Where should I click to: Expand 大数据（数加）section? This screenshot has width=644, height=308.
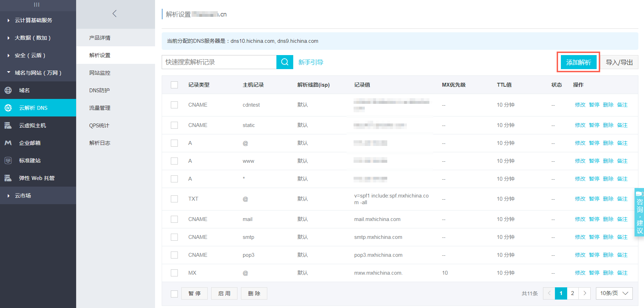point(38,38)
